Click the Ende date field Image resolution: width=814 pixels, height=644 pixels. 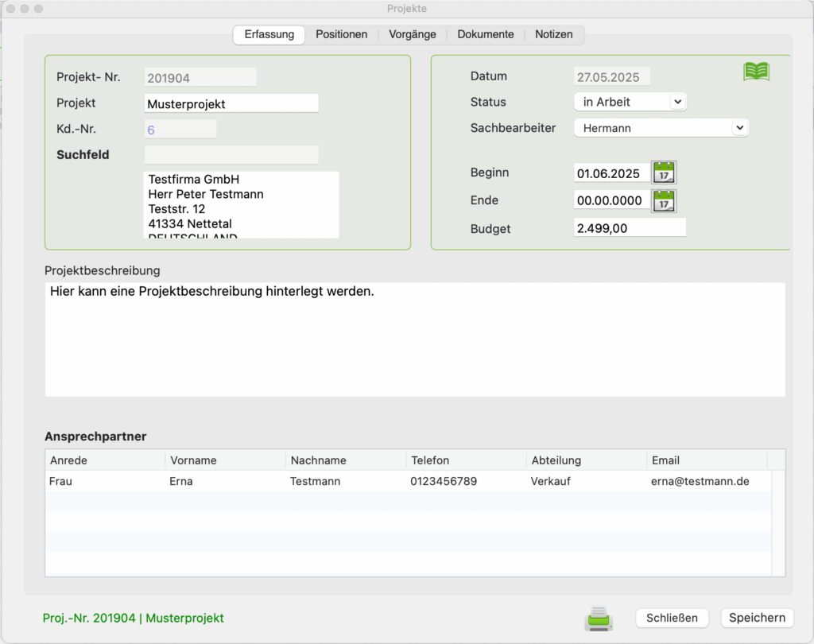tap(611, 200)
